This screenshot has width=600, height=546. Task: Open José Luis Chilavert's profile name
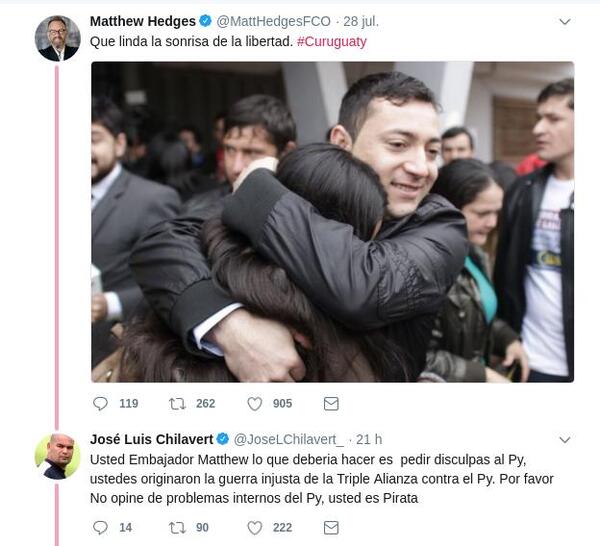pyautogui.click(x=152, y=439)
